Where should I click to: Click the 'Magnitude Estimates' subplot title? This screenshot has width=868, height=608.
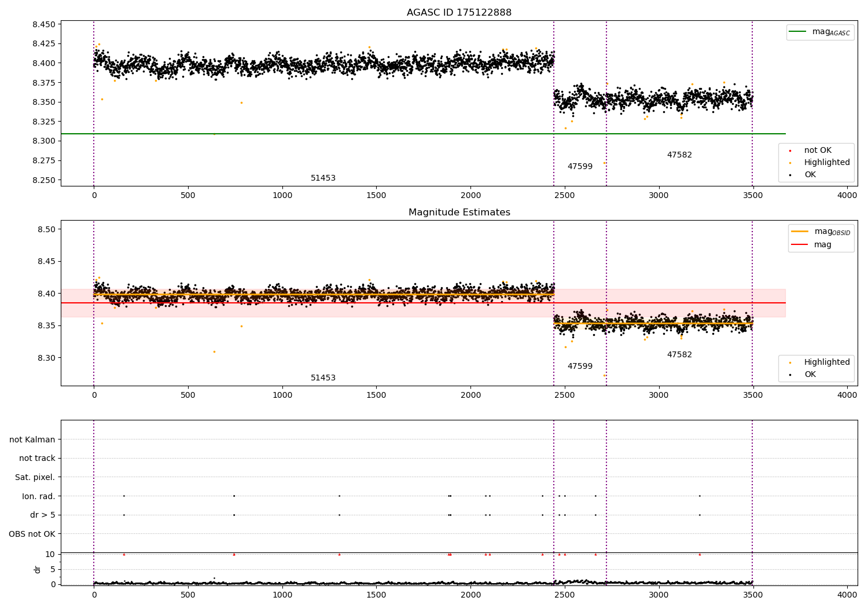459,212
